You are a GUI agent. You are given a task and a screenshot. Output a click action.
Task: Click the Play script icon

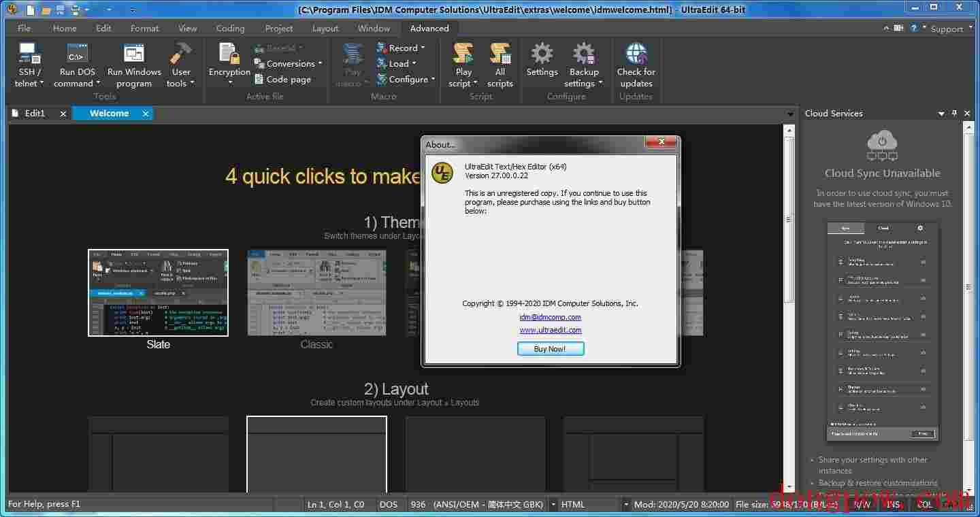click(x=463, y=53)
